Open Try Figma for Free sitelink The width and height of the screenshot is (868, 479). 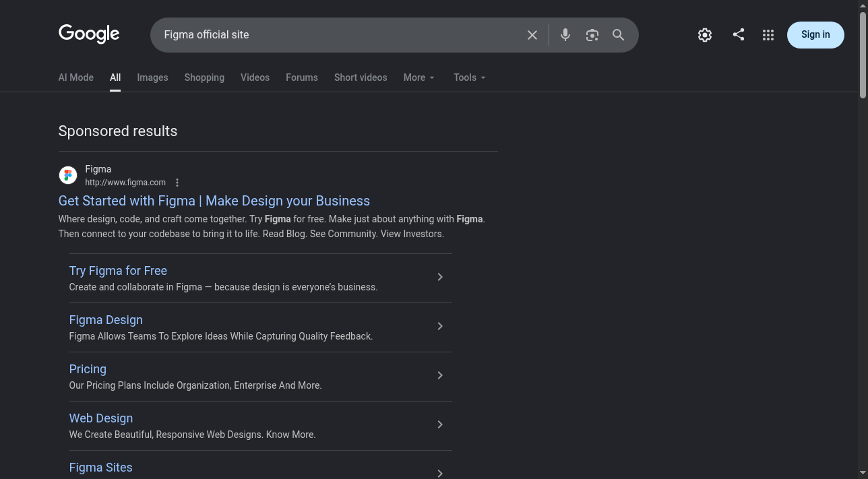pos(118,271)
